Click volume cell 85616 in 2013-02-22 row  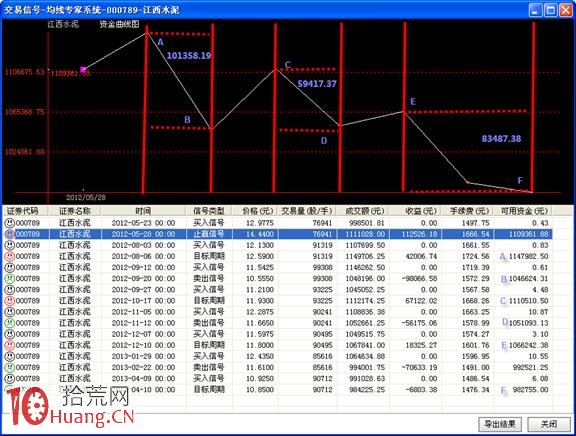pos(323,367)
